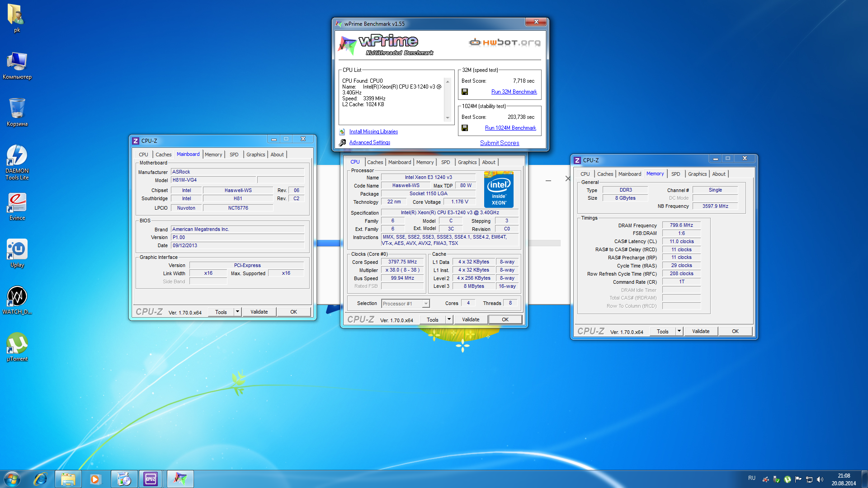Save the 32M score floppy icon
Screen dimensions: 868x488
click(464, 92)
